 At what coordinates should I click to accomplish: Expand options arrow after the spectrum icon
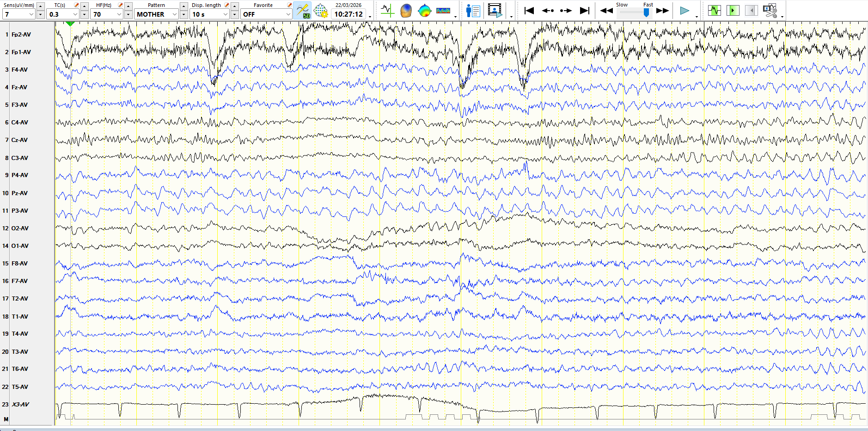(x=456, y=17)
